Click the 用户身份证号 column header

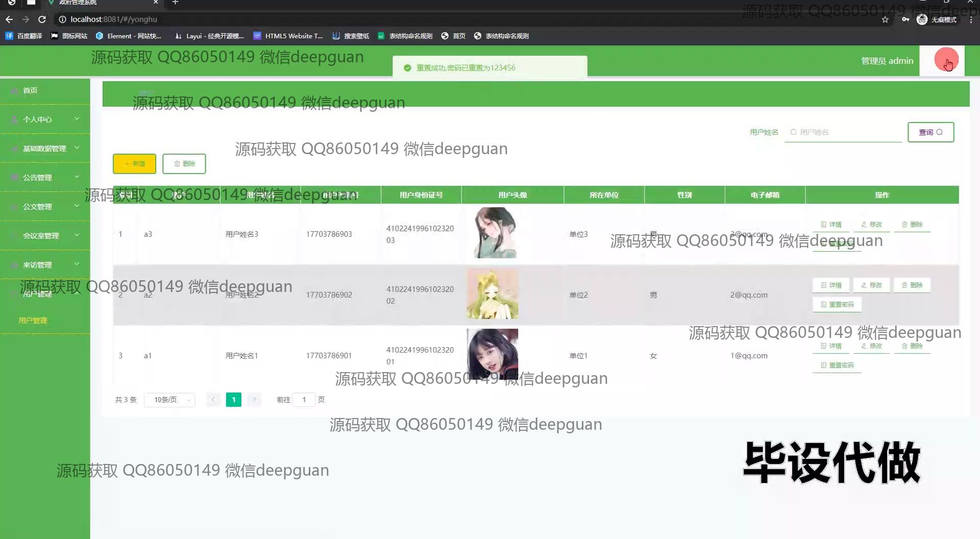(421, 195)
